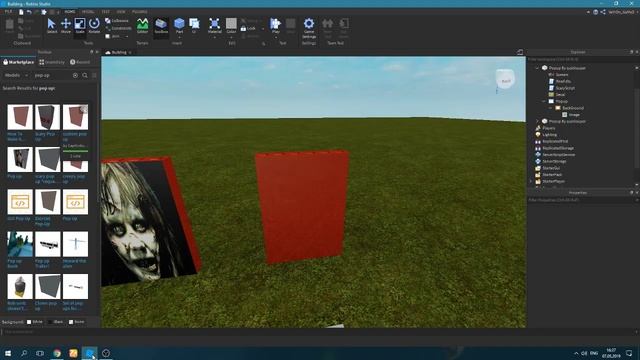Select the Lighting service in Explorer

pos(549,135)
